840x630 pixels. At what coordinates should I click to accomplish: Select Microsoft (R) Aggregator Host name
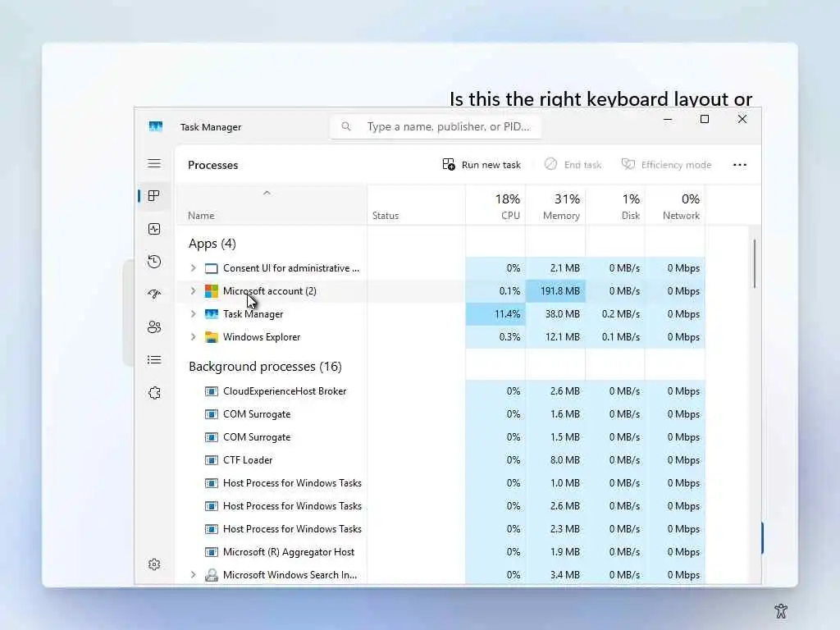coord(289,552)
